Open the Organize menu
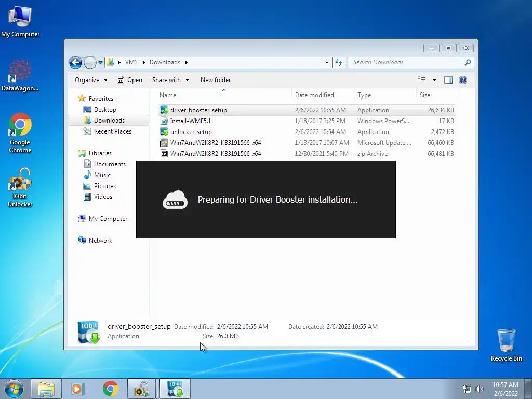 tap(91, 80)
